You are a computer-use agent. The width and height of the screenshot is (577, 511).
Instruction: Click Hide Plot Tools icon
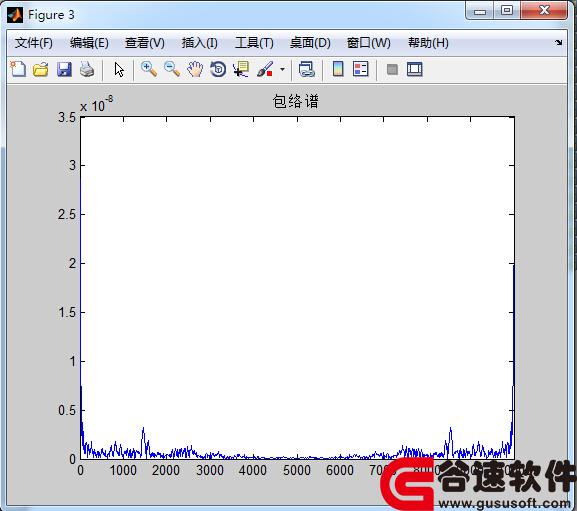[392, 69]
